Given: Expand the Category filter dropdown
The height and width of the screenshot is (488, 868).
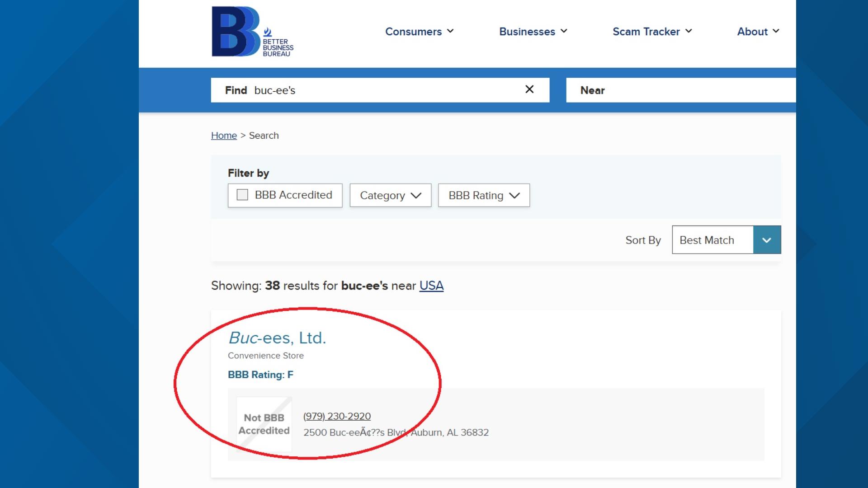Looking at the screenshot, I should click(x=391, y=195).
